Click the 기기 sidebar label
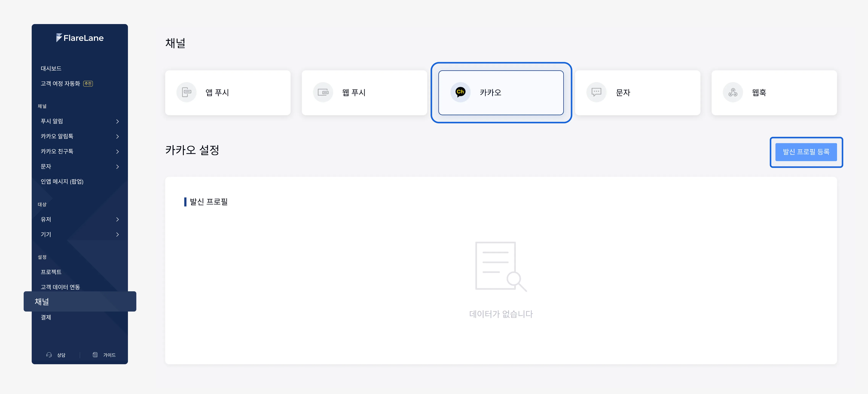 pos(46,235)
